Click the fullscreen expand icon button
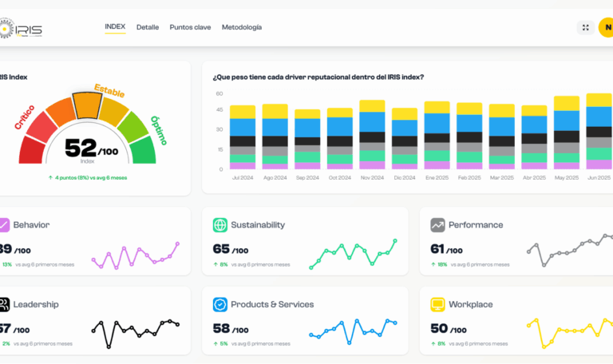This screenshot has height=364, width=613. coord(586,27)
